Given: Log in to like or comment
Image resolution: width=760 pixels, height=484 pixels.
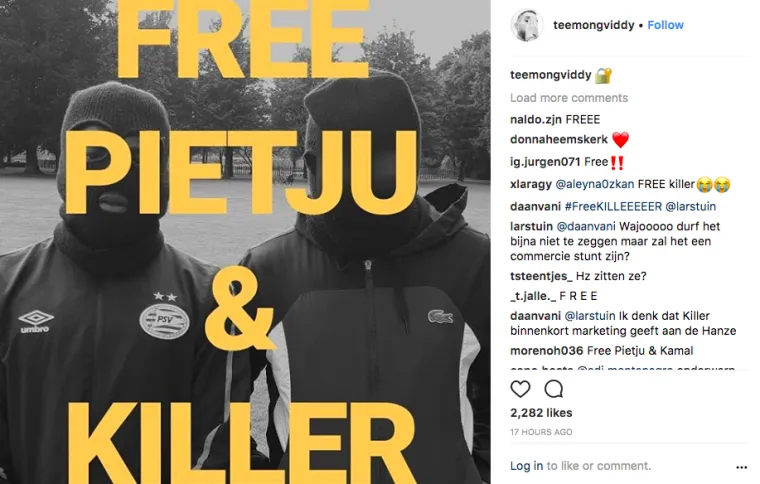Looking at the screenshot, I should coord(526,466).
